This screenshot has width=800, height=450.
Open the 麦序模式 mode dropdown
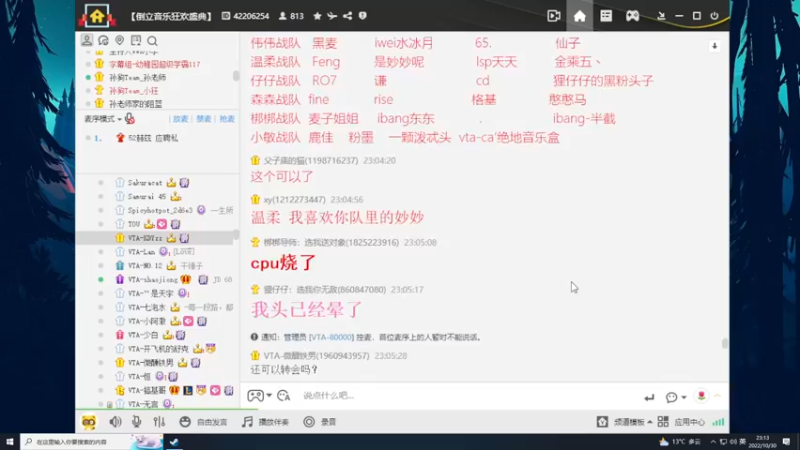(103, 119)
